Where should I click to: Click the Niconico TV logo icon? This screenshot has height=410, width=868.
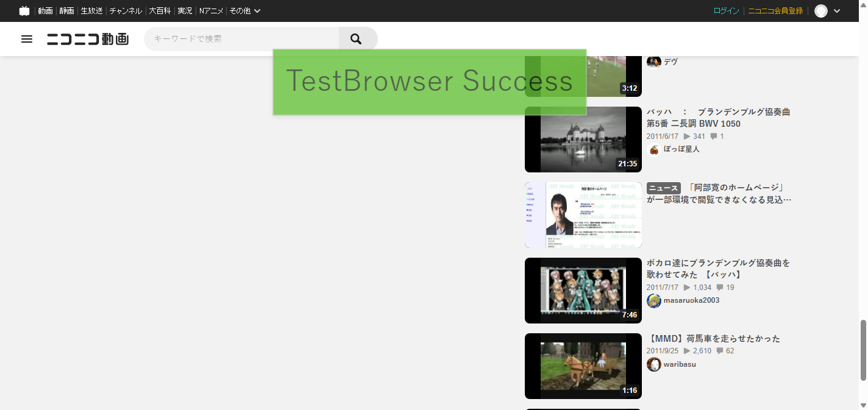coord(24,11)
